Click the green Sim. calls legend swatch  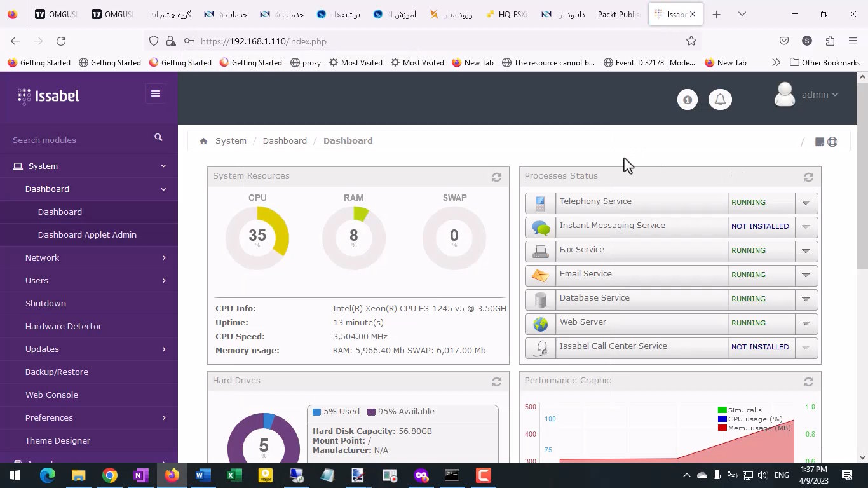point(722,410)
